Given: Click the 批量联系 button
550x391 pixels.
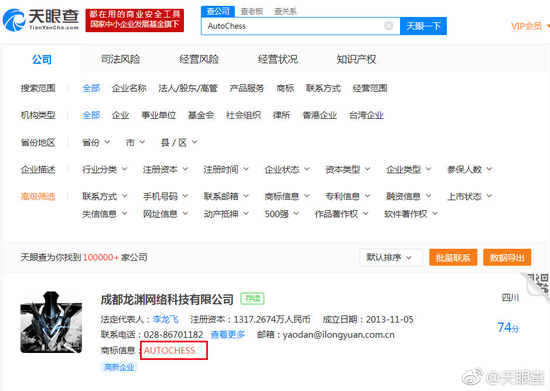Looking at the screenshot, I should (453, 258).
